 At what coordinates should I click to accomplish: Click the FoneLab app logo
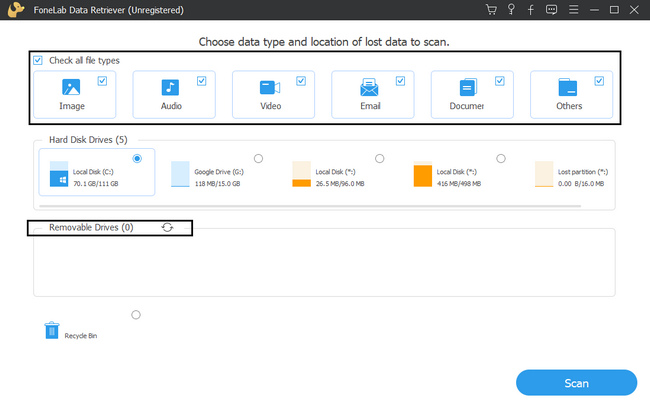(x=16, y=10)
